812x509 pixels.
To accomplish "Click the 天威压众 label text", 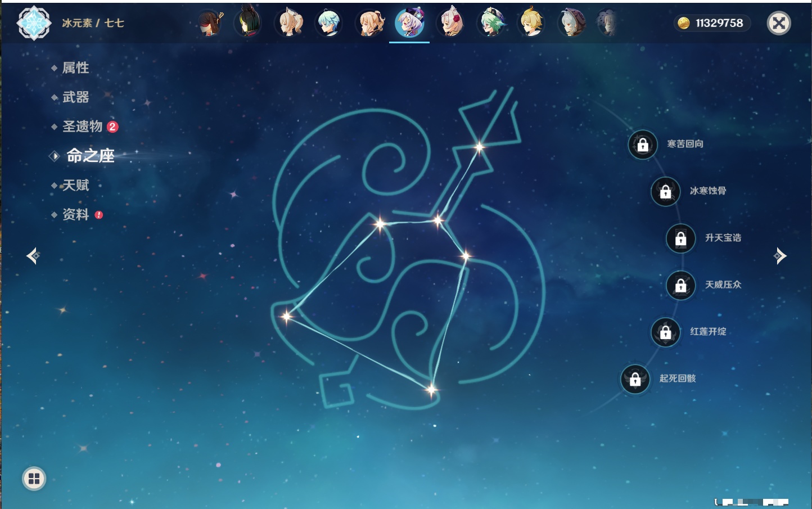I will tap(723, 285).
